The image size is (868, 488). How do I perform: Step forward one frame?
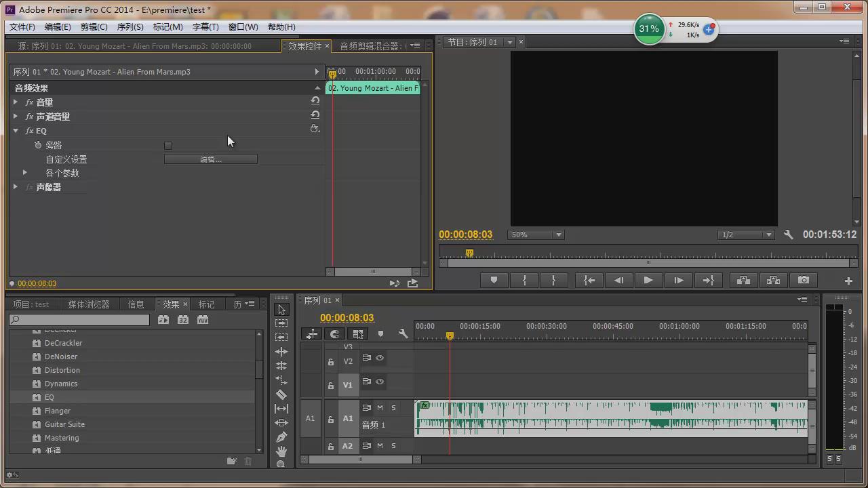point(678,280)
